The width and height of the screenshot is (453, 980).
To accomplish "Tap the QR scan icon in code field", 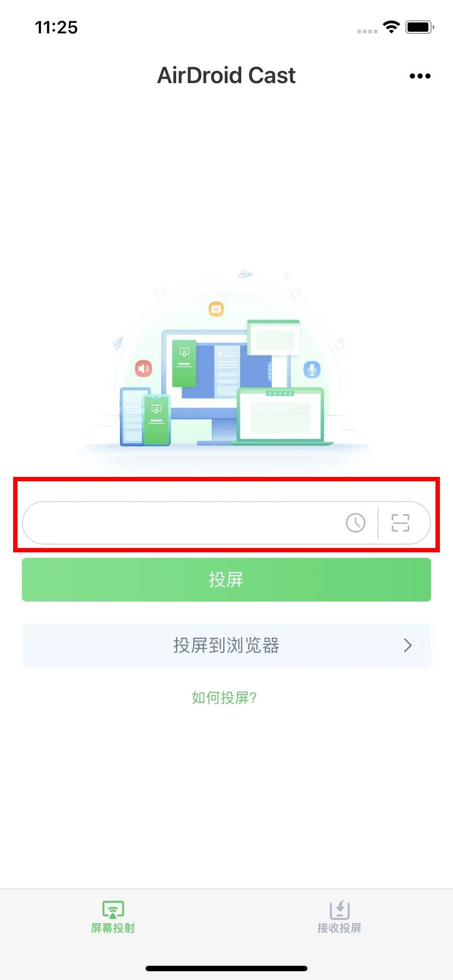I will (400, 523).
